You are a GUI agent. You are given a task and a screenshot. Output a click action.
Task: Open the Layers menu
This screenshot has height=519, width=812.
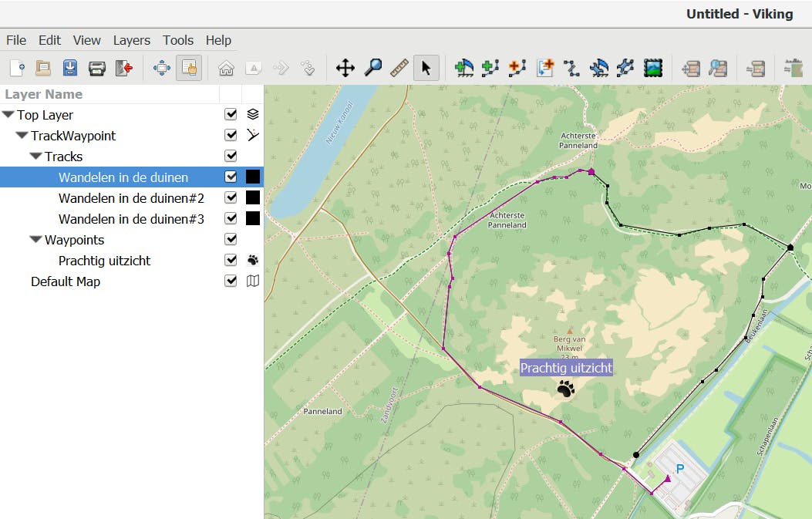(x=131, y=40)
